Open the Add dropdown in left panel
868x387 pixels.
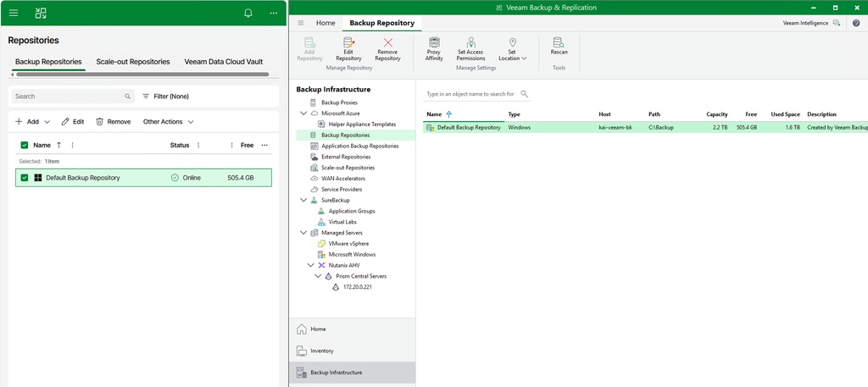coord(32,122)
